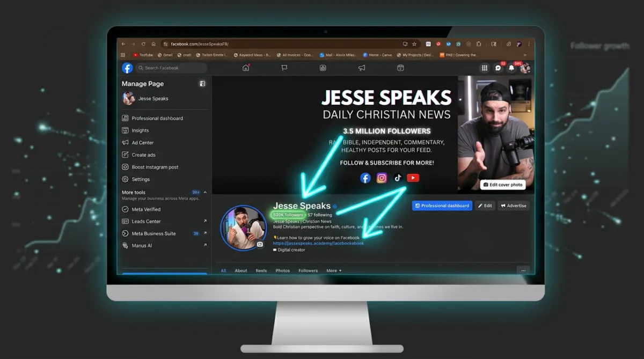This screenshot has height=359, width=644.
Task: Open the More dropdown in profile tabs
Action: pos(334,270)
